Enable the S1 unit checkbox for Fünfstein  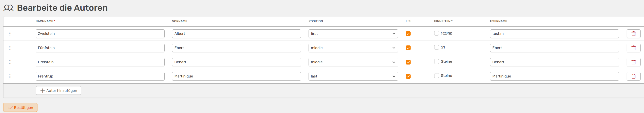click(436, 47)
